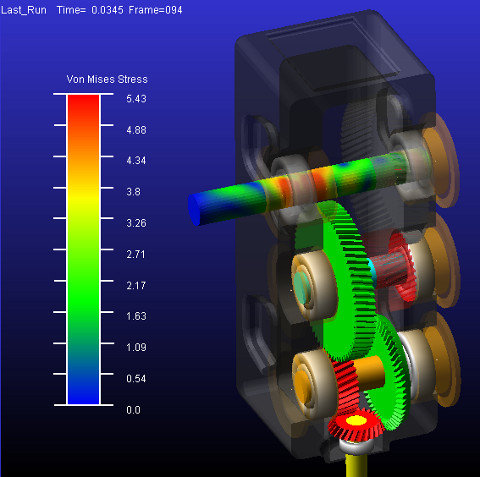Click the 3.26 legend value
This screenshot has width=480, height=477.
(x=136, y=223)
